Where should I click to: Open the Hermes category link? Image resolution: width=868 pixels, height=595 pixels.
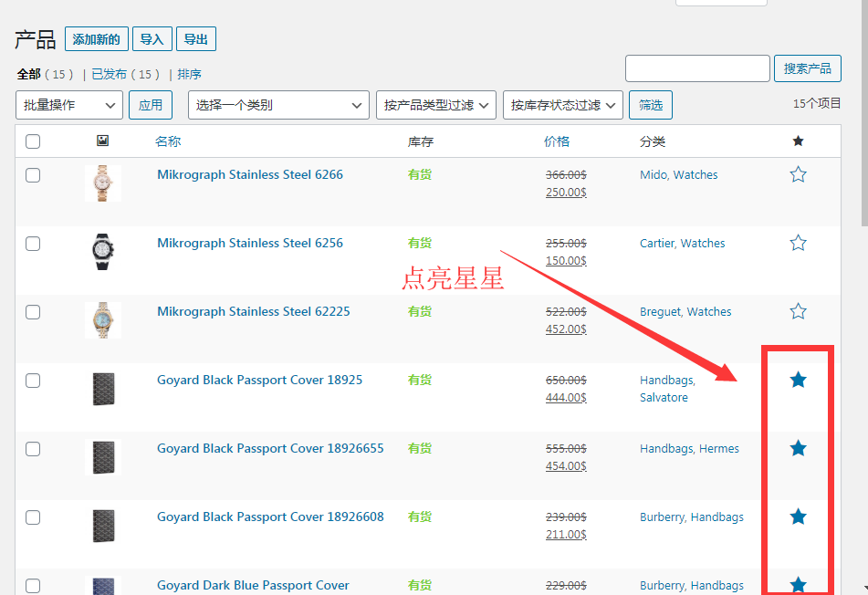click(x=719, y=449)
